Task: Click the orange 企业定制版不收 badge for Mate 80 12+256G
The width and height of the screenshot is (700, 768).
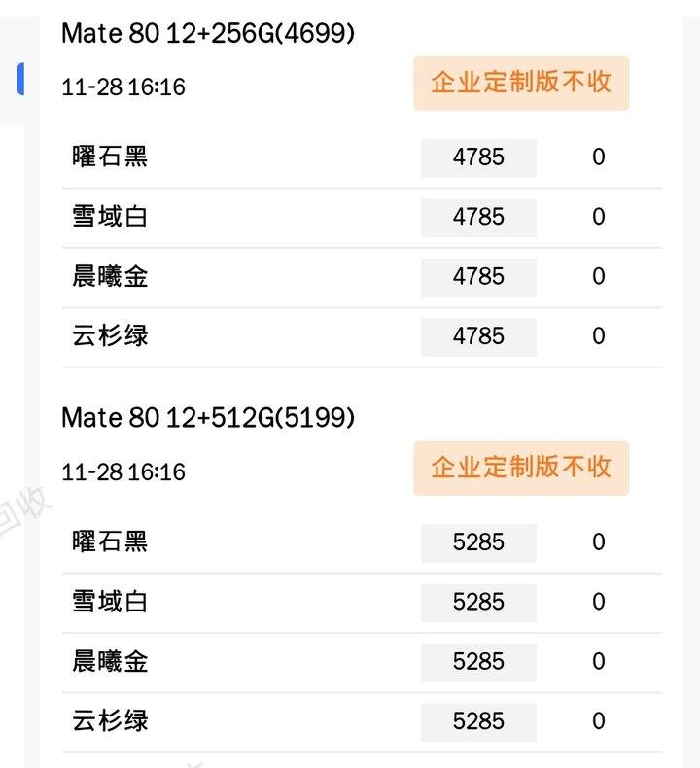Action: pos(521,83)
